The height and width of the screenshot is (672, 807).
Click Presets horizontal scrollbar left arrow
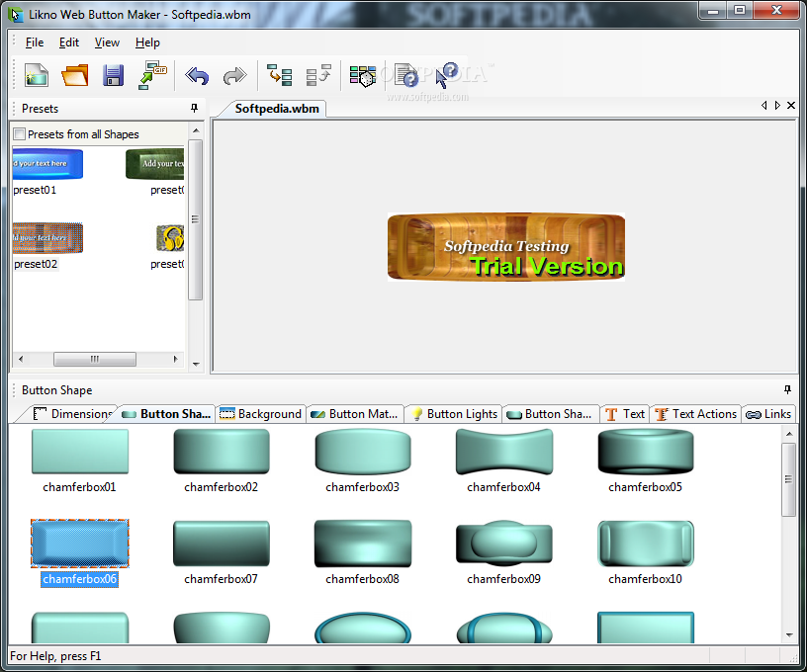click(21, 359)
